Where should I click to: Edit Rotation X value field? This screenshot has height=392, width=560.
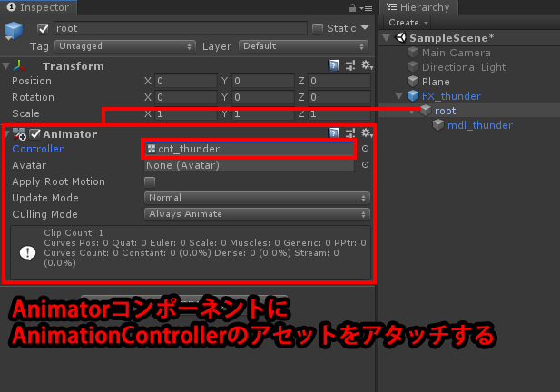tap(186, 97)
